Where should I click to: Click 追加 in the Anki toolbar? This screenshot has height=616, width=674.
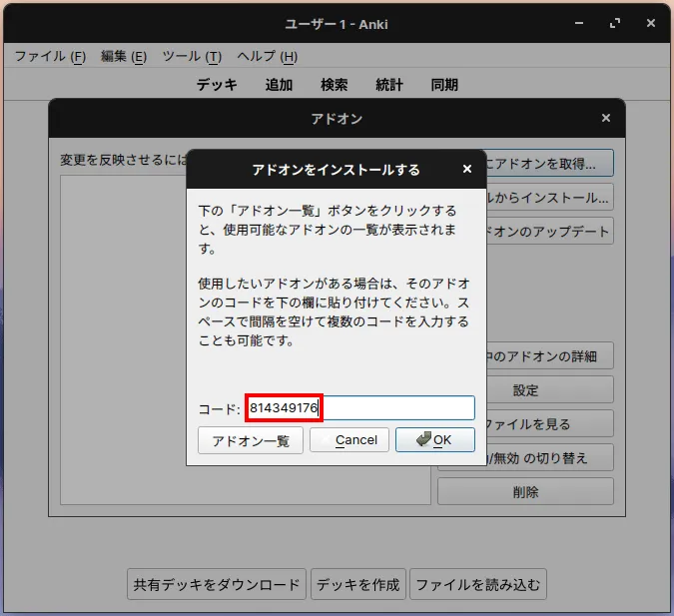[279, 84]
